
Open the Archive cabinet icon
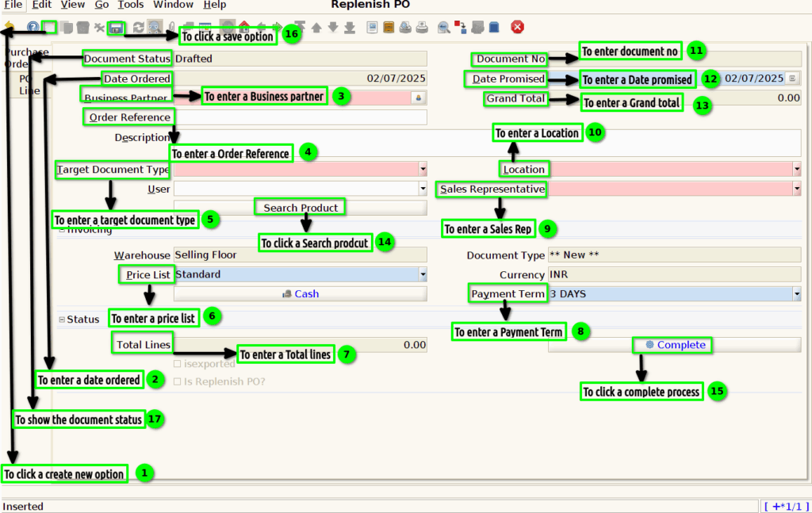389,27
